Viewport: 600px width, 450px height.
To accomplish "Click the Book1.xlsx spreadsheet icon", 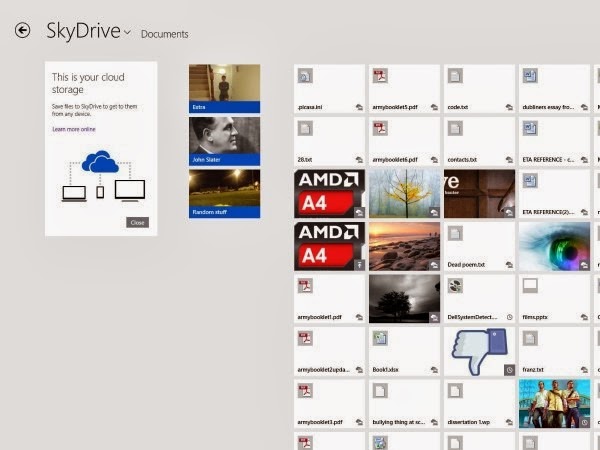I will [x=380, y=338].
